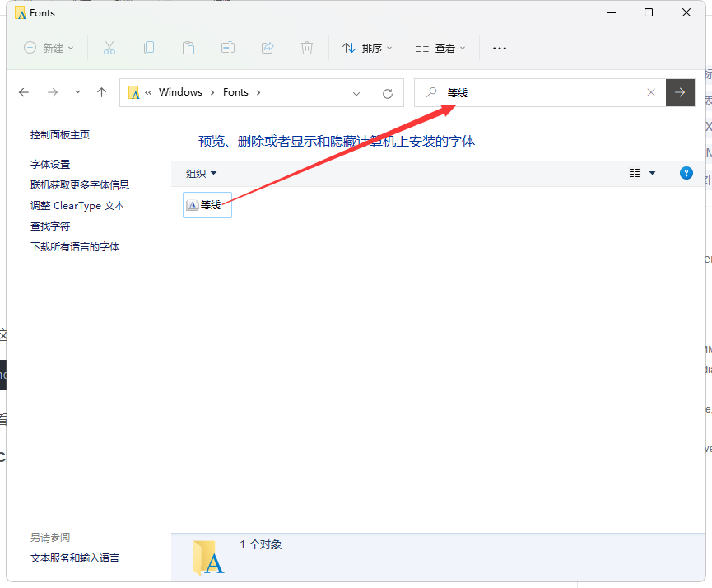712x588 pixels.
Task: Go up one folder with the up arrow
Action: [x=101, y=92]
